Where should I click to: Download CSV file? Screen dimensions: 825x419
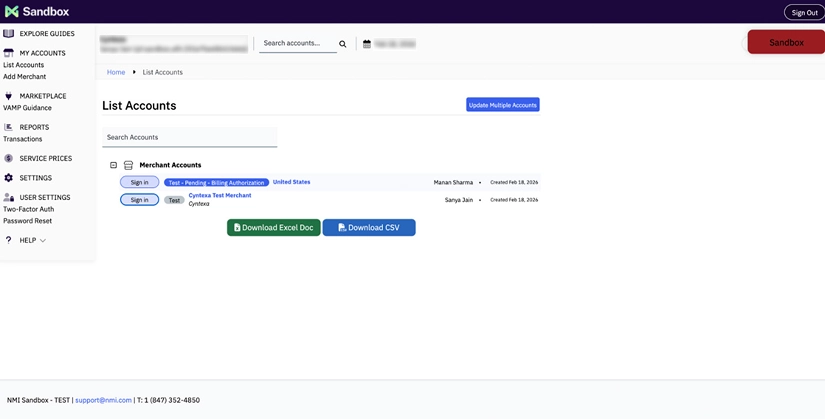[x=369, y=227]
